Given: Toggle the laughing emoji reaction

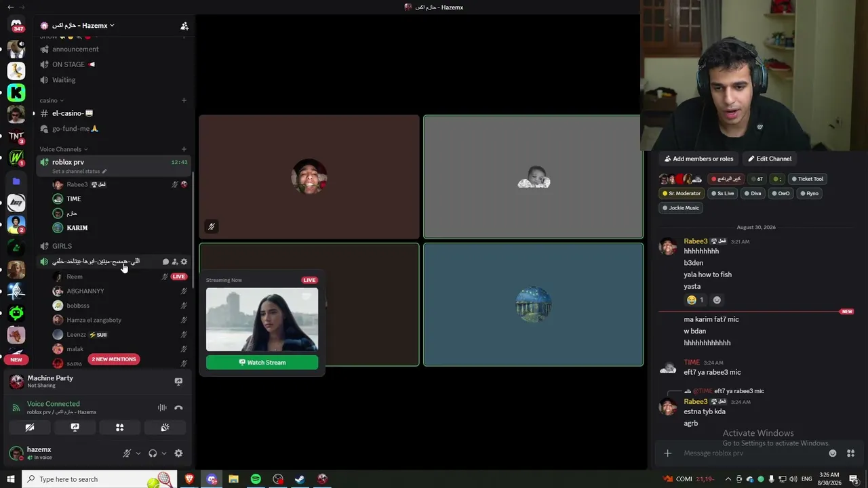Looking at the screenshot, I should tap(694, 300).
